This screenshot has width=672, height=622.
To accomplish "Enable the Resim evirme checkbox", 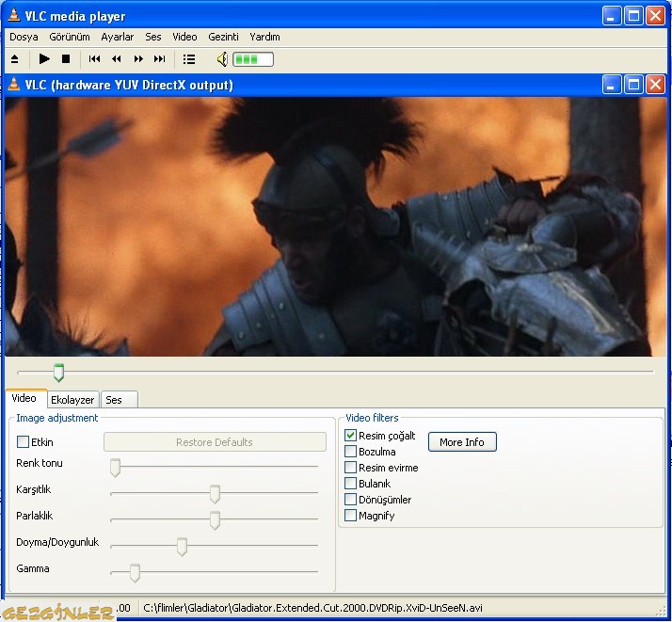I will click(350, 467).
